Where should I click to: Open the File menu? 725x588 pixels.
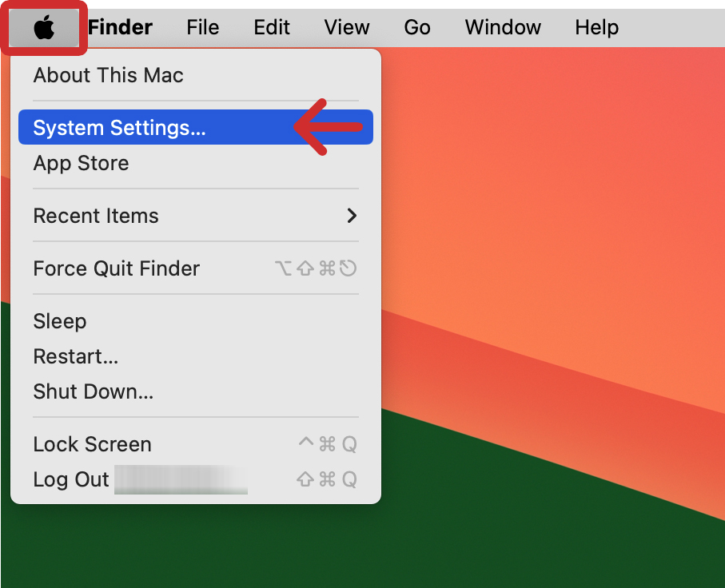tap(202, 28)
